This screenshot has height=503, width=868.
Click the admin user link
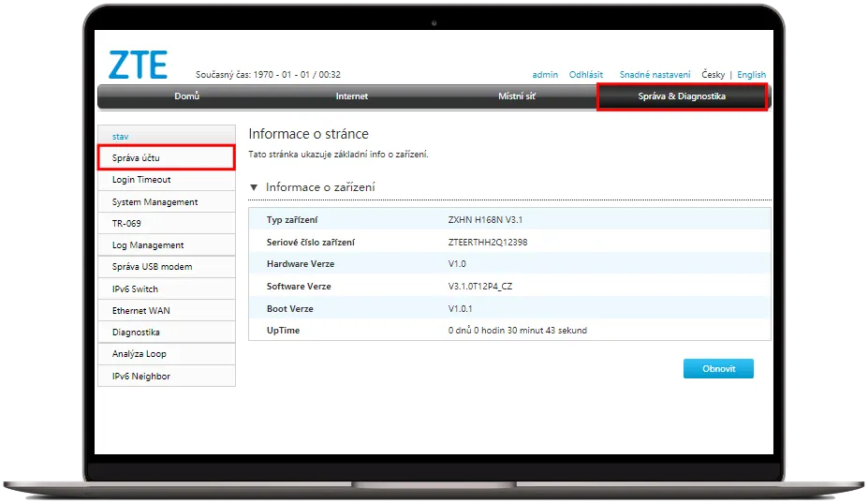point(545,75)
